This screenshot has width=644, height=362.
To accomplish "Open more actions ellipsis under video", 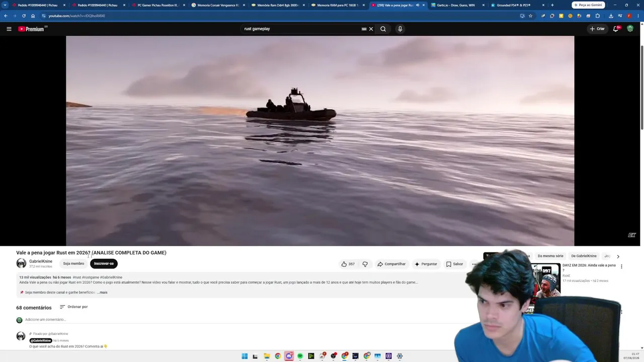I will coord(474,264).
